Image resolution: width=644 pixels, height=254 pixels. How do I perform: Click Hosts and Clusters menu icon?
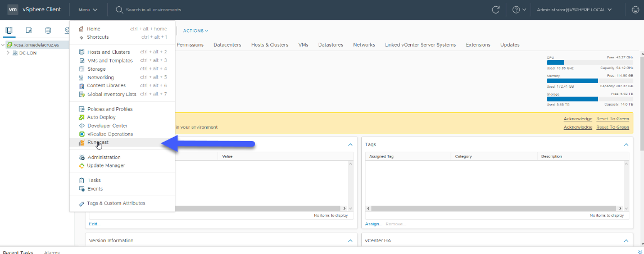[x=81, y=52]
